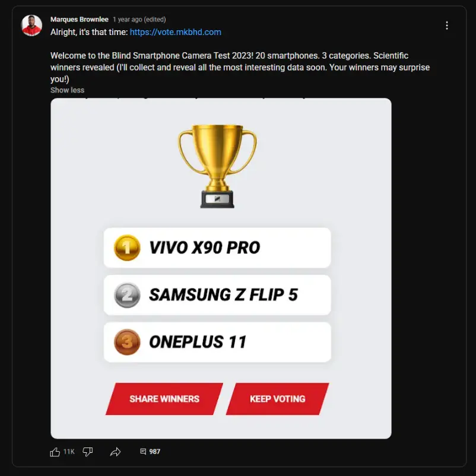The width and height of the screenshot is (476, 476).
Task: Dislike the post with thumbs down icon
Action: tap(87, 452)
